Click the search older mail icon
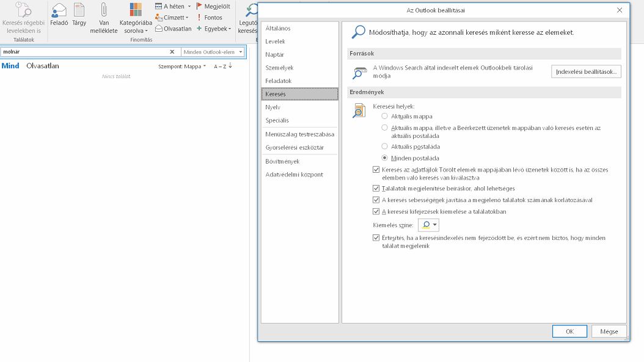 [23, 10]
